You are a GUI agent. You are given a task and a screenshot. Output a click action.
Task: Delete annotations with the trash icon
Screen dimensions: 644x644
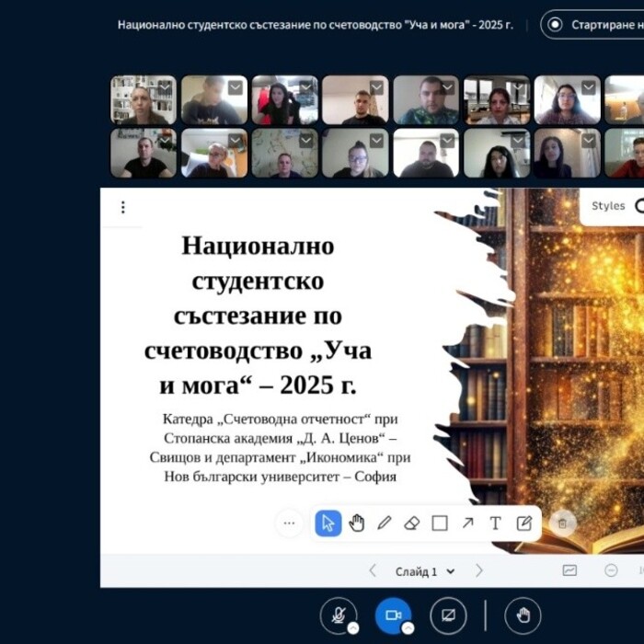563,523
